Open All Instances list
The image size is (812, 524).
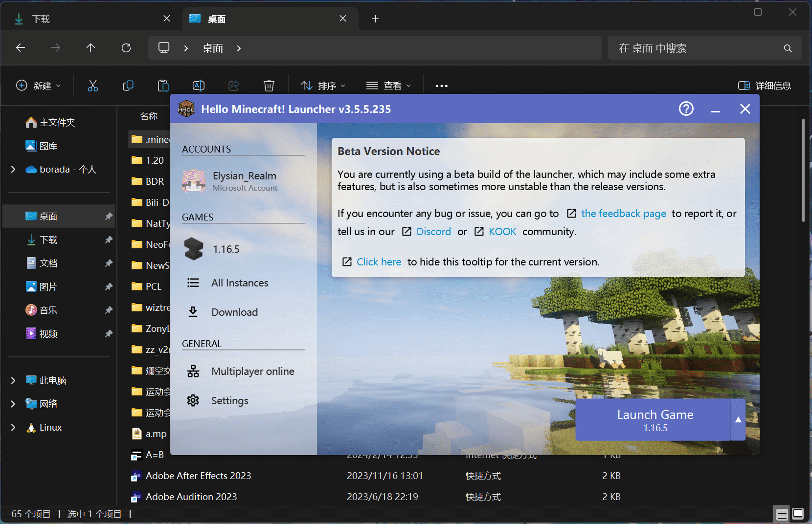239,283
